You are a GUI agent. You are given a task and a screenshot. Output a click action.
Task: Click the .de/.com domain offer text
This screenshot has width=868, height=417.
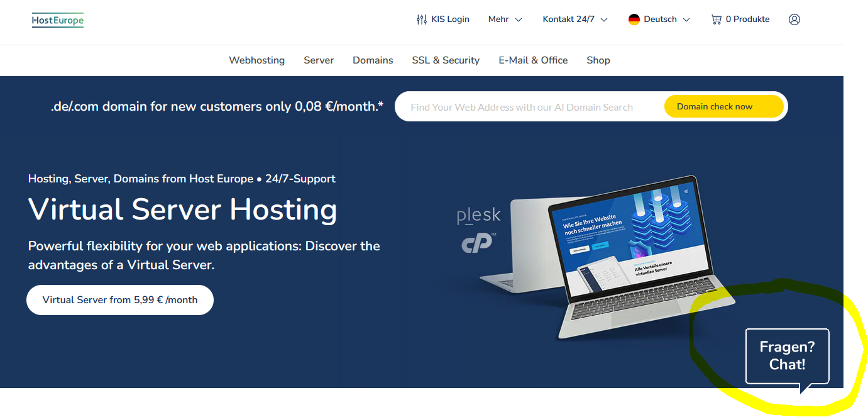pos(217,107)
